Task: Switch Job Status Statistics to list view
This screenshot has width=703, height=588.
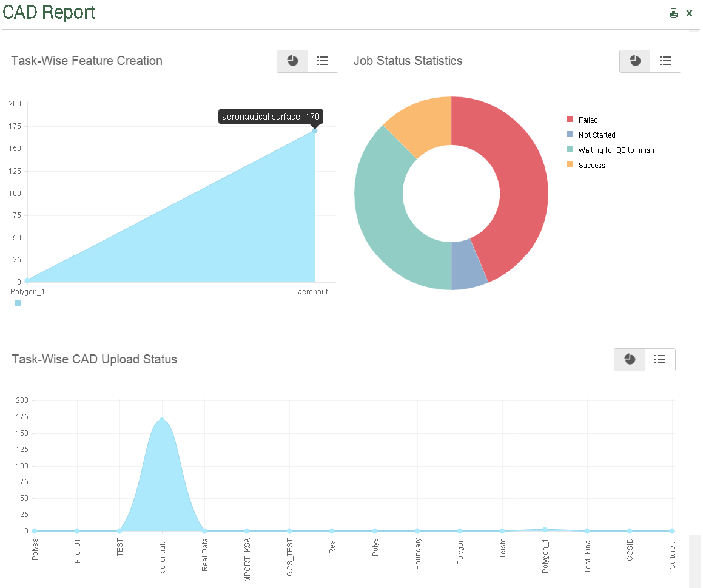Action: pos(665,61)
